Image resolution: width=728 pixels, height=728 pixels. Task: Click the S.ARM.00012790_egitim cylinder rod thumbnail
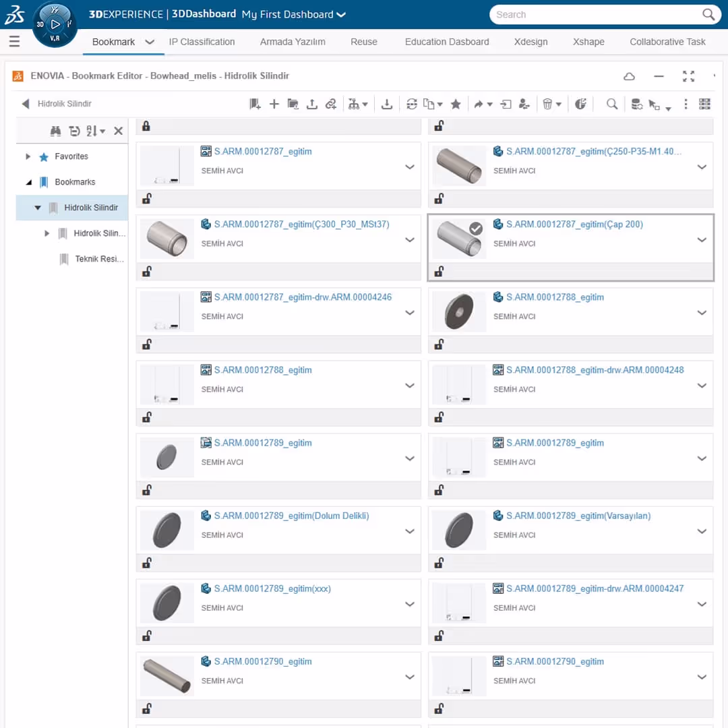(166, 675)
